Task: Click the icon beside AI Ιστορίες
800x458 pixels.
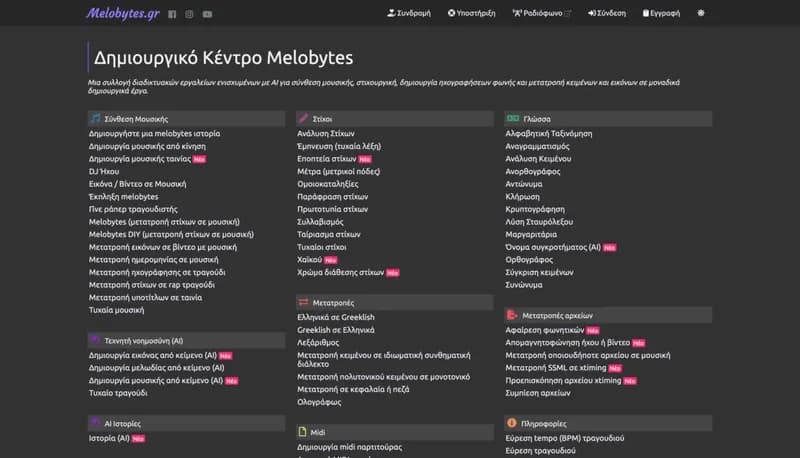Action: tap(95, 423)
